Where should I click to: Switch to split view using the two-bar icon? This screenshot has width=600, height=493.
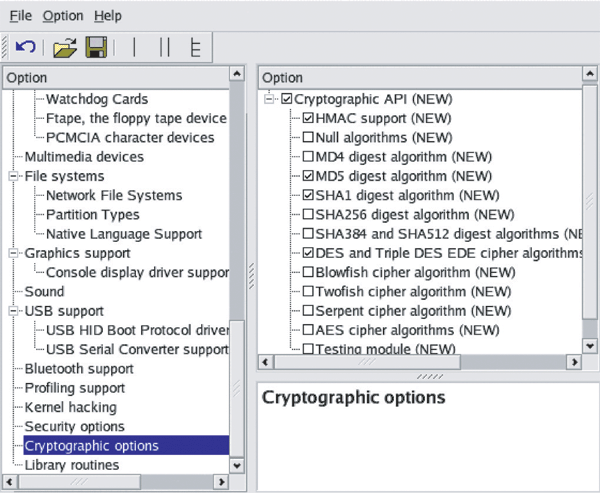pyautogui.click(x=164, y=47)
